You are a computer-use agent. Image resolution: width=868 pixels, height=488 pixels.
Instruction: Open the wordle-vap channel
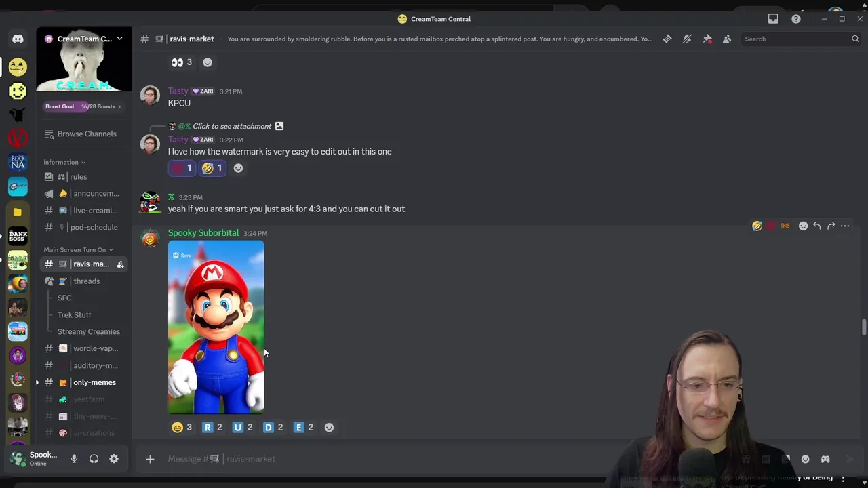pyautogui.click(x=84, y=348)
